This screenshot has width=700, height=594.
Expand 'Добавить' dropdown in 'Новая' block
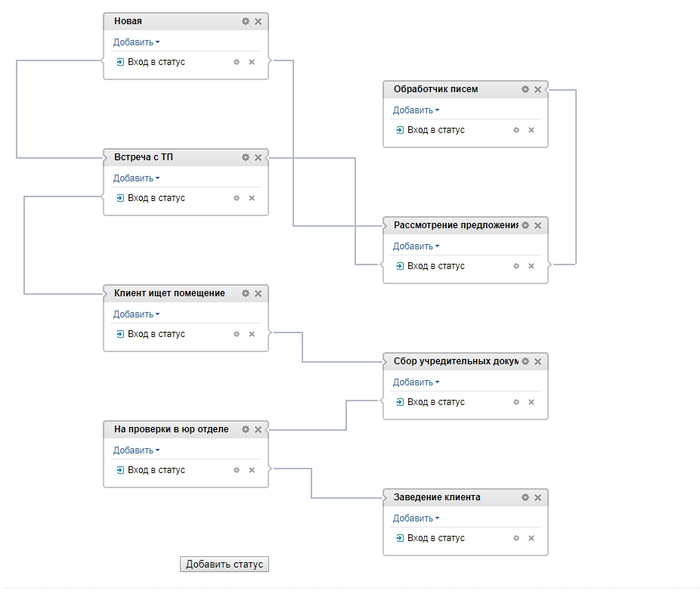[x=136, y=42]
